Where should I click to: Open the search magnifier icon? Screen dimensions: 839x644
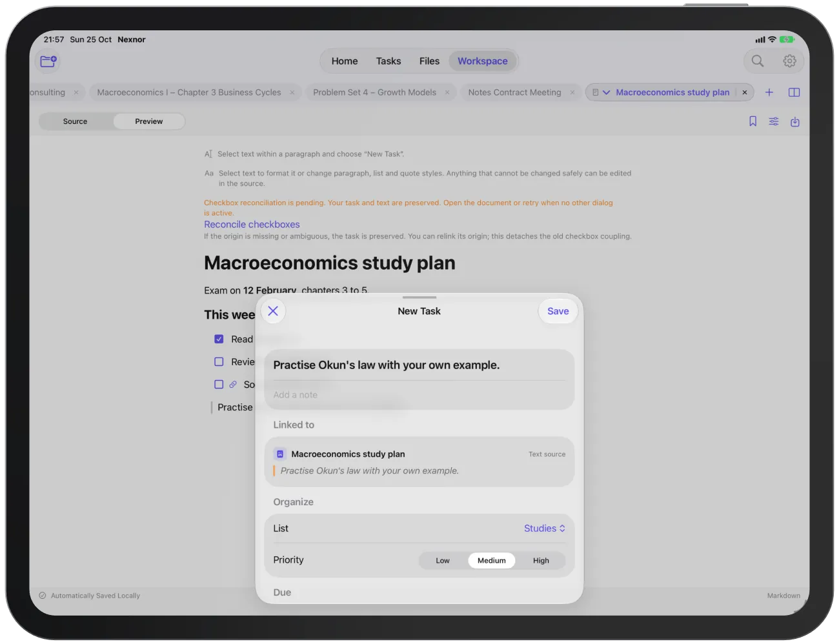(758, 61)
